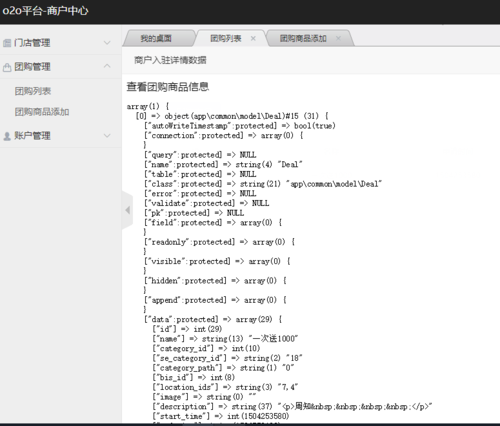Screen dimensions: 500x426
Task: Click the 账户管理 menu label
Action: (32, 136)
